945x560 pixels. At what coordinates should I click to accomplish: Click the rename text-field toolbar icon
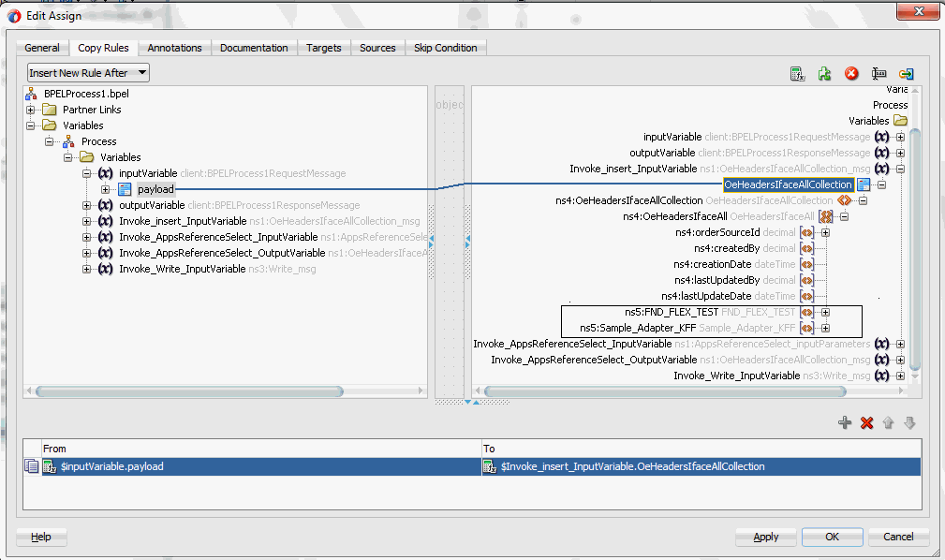tap(879, 74)
